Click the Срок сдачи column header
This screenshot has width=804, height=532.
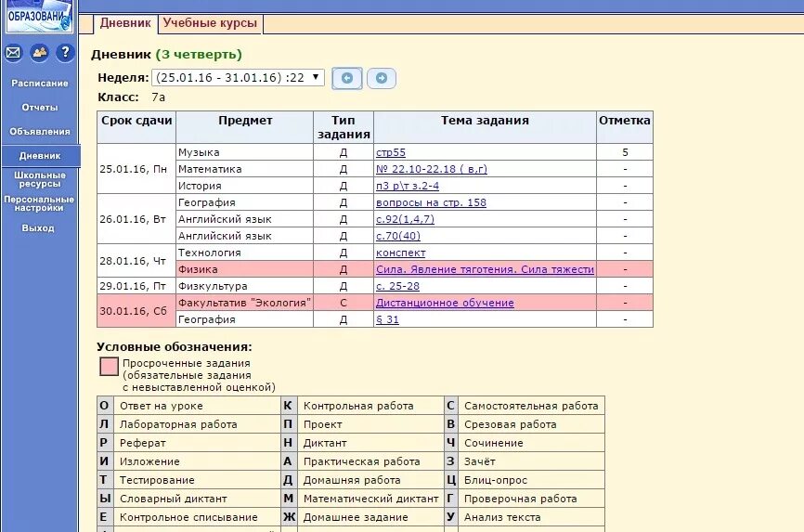136,126
